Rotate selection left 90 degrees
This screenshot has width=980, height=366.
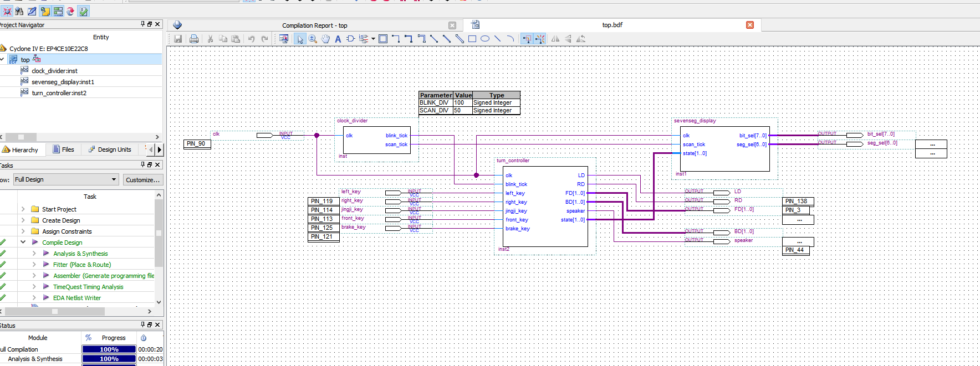581,39
